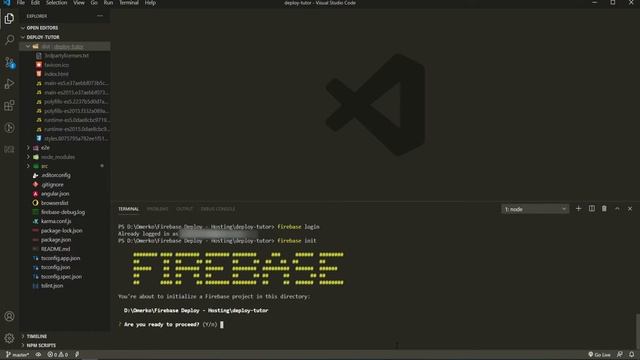Open the Selection menu
Image resolution: width=640 pixels, height=360 pixels.
tap(56, 3)
